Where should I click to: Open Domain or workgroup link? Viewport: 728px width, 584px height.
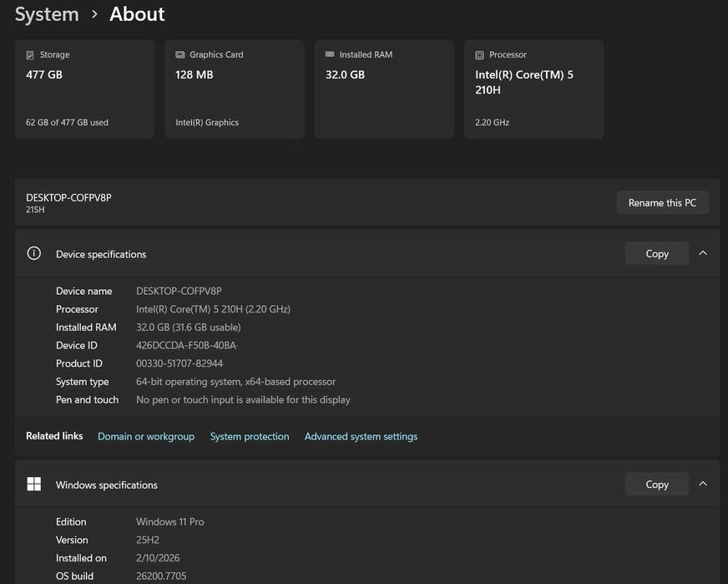[x=146, y=436]
